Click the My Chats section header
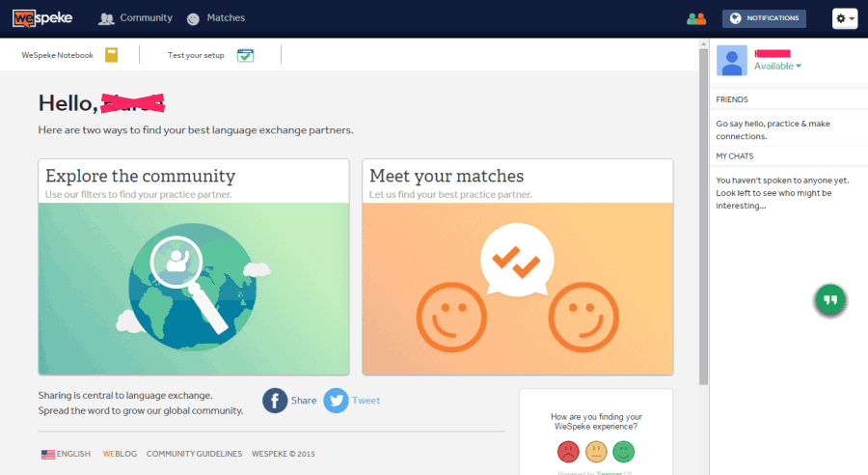Viewport: 868px width, 475px height. coord(735,156)
